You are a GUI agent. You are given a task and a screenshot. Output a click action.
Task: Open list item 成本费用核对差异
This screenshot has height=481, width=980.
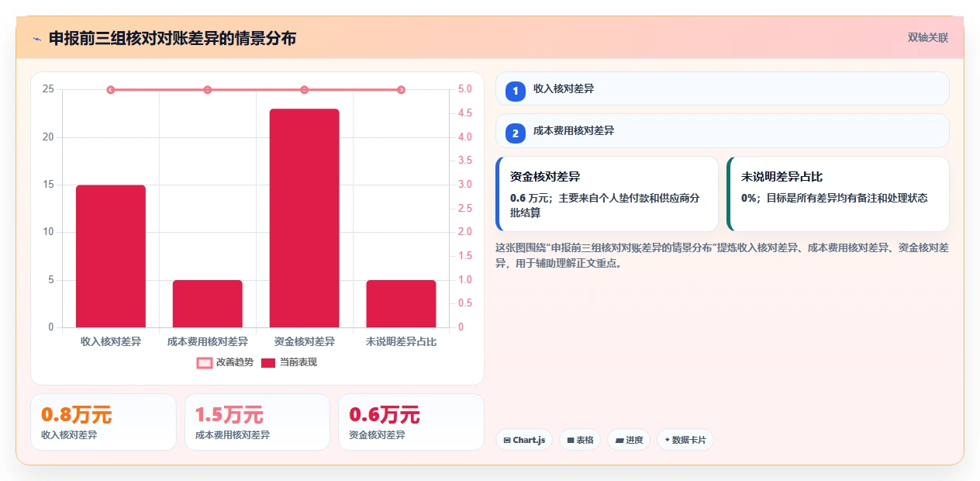[723, 130]
